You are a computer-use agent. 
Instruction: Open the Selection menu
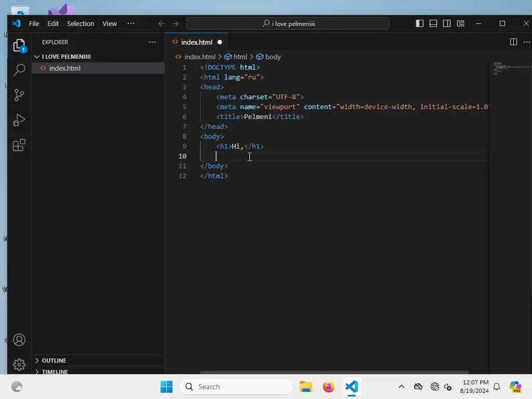81,23
